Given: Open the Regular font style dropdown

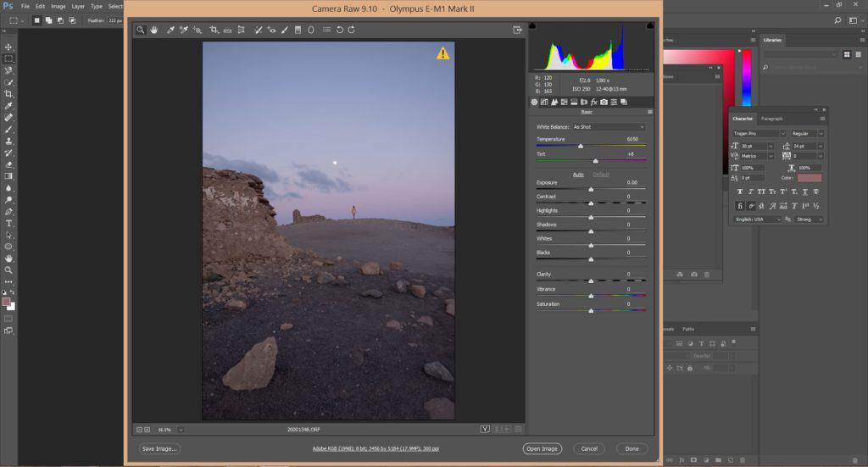Looking at the screenshot, I should click(x=807, y=133).
